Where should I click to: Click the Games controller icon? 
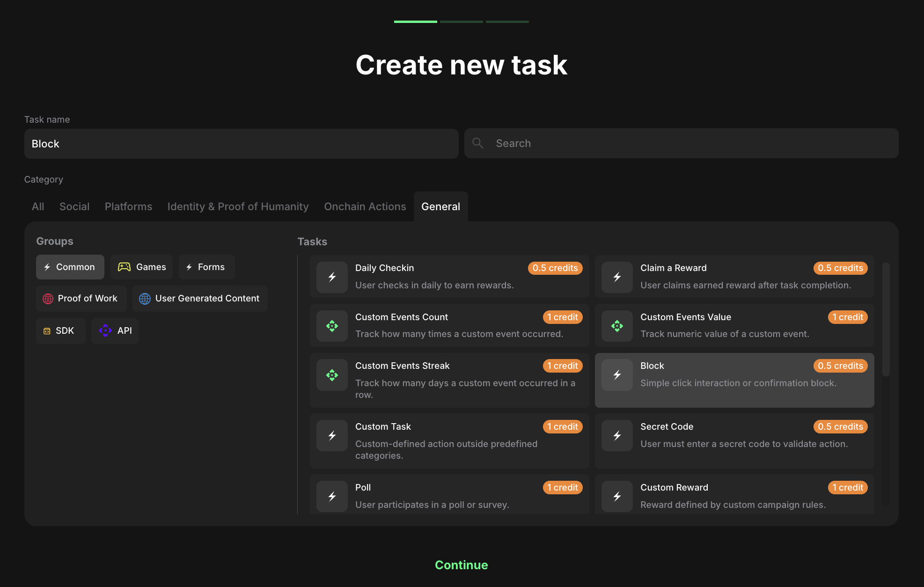pos(124,267)
